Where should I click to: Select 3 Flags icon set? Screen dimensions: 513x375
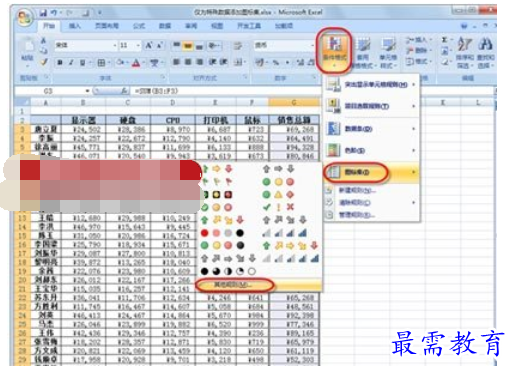coord(217,182)
